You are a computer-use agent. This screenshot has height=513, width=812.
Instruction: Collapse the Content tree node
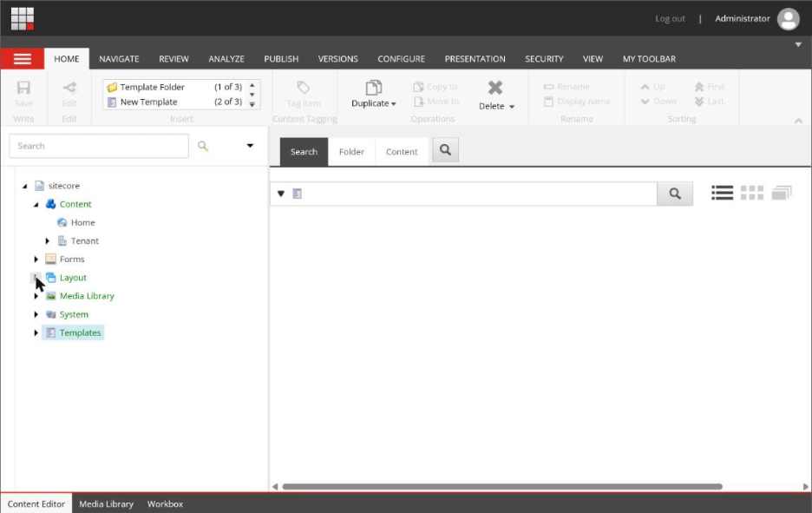click(x=36, y=205)
